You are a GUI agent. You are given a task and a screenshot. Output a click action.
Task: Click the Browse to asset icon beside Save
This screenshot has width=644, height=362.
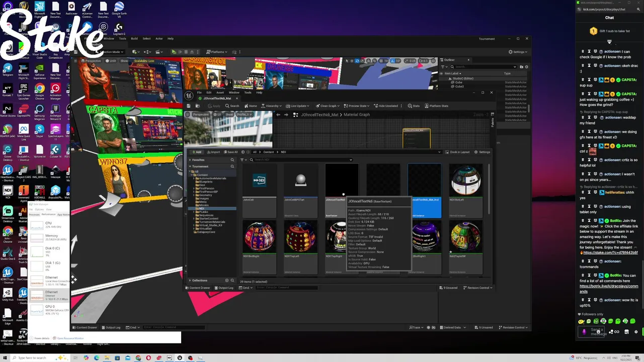(x=199, y=106)
